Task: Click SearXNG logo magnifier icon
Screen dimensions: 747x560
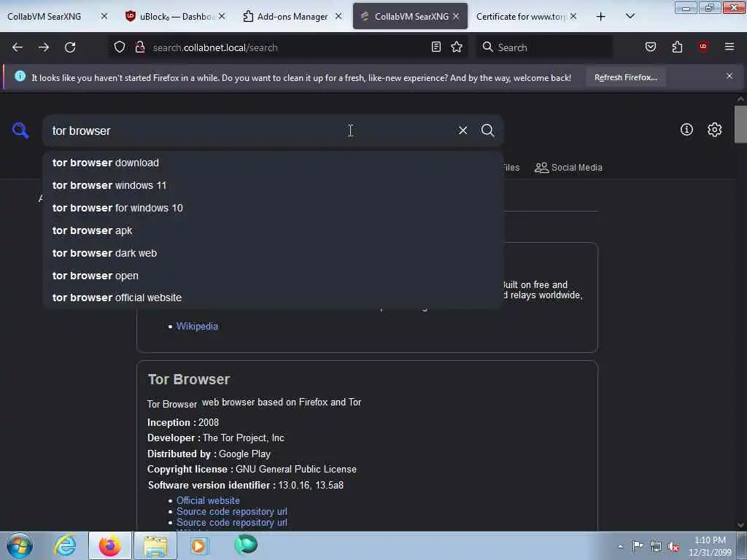Action: [x=20, y=131]
